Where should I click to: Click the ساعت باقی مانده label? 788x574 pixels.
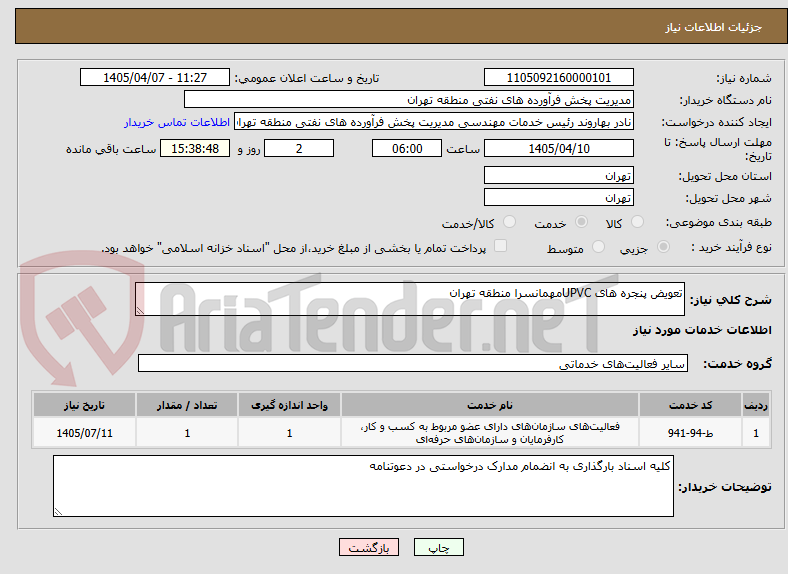tap(111, 149)
